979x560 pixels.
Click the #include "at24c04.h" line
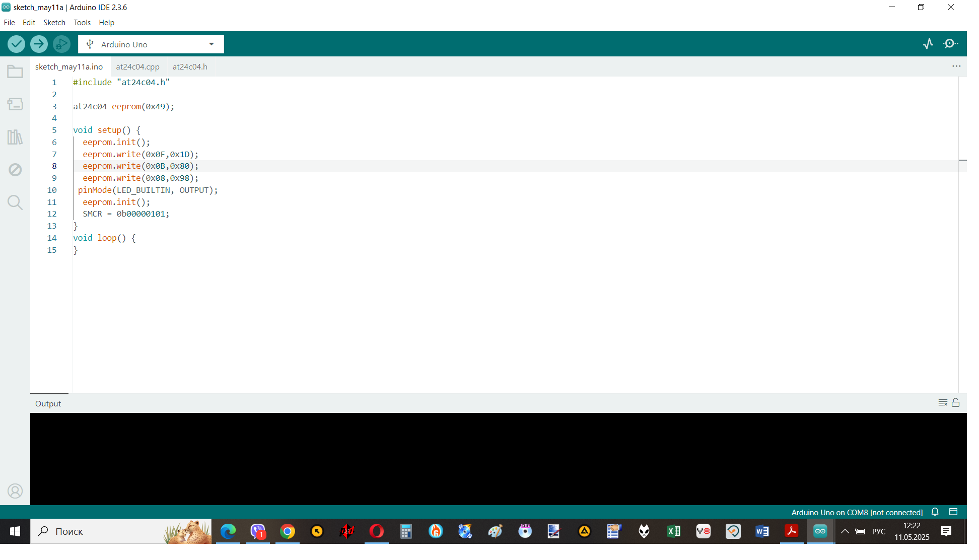[x=121, y=82]
